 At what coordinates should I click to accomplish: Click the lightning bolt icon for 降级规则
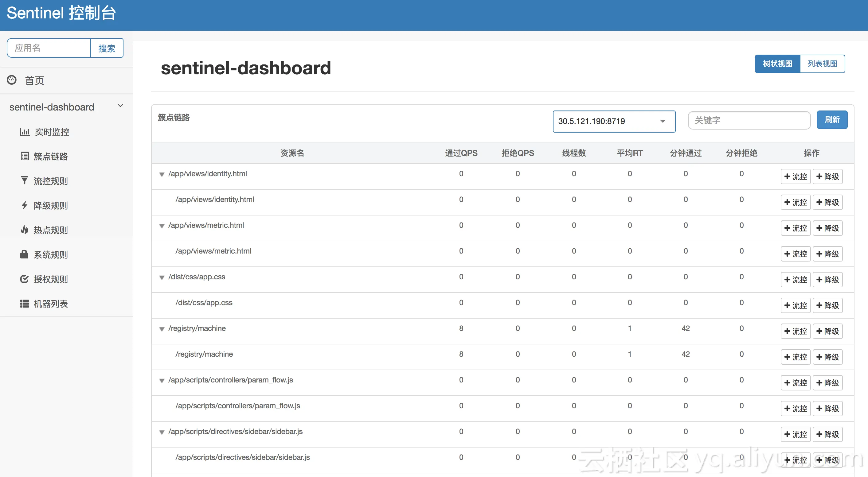click(25, 205)
